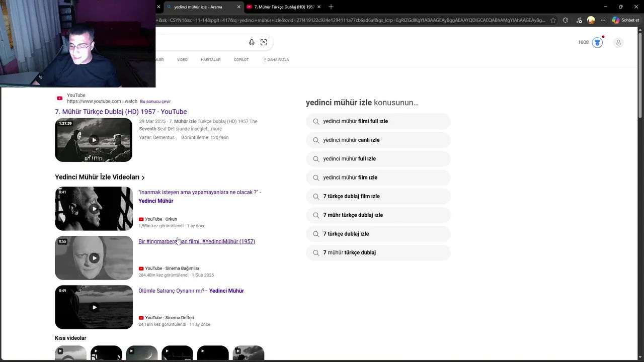Click 'YouTube · Sinema Bağımlısı' source text

[172, 268]
